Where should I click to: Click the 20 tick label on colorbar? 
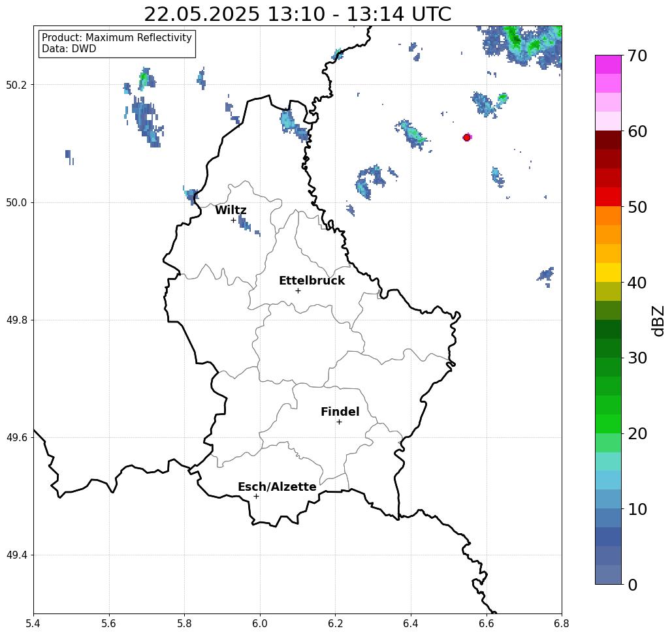(x=637, y=434)
